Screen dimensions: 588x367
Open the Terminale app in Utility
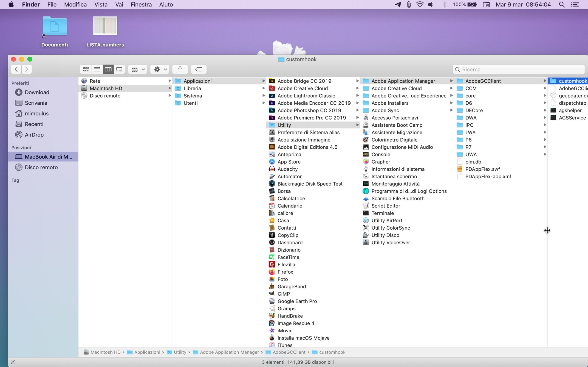coord(382,213)
